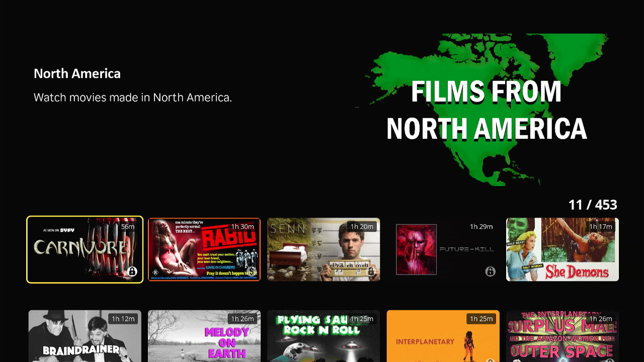Click the 1h 20m duration on Senn
The height and width of the screenshot is (362, 644).
(x=362, y=227)
